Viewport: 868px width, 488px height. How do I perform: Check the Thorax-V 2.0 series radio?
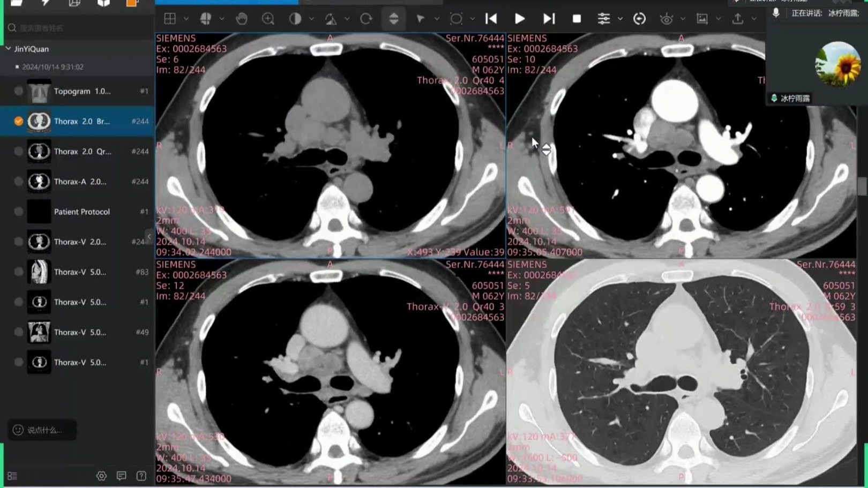click(19, 242)
